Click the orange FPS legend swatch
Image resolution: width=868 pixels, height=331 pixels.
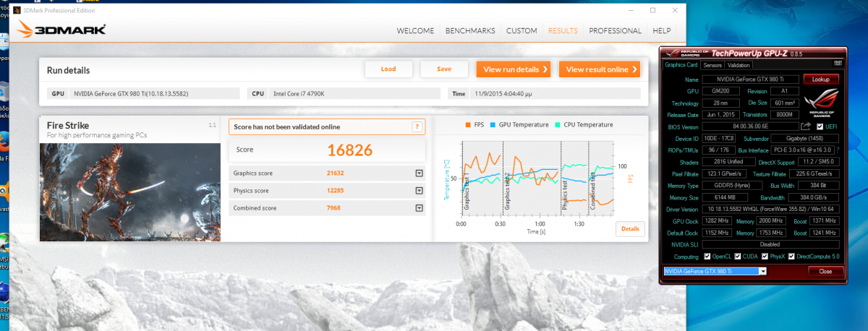[469, 125]
